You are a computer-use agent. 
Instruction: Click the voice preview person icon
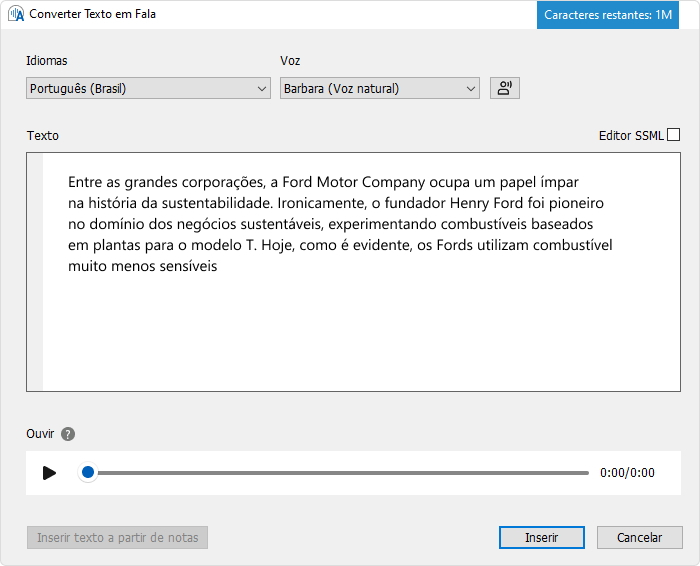504,88
